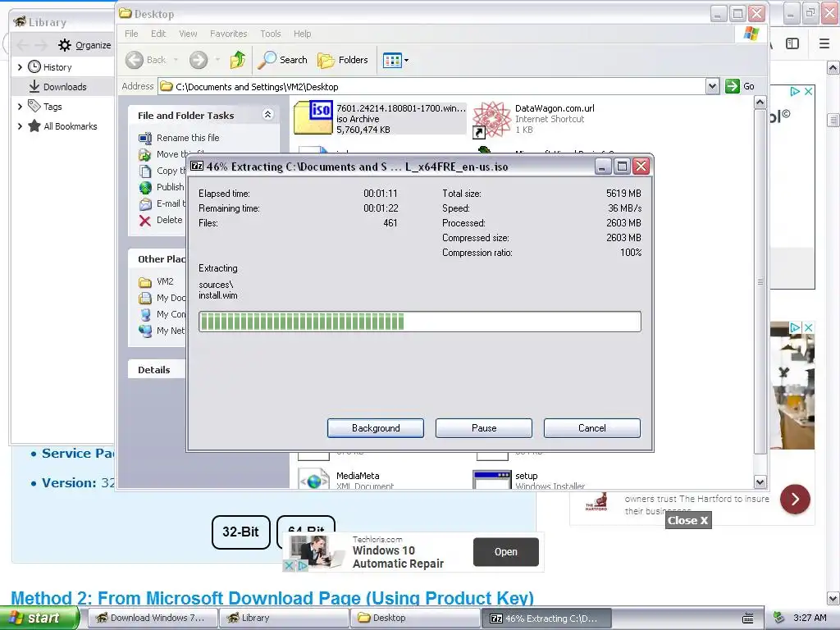The width and height of the screenshot is (840, 630).
Task: Open Method 2 Microsoft Download Page heading link
Action: pos(272,597)
